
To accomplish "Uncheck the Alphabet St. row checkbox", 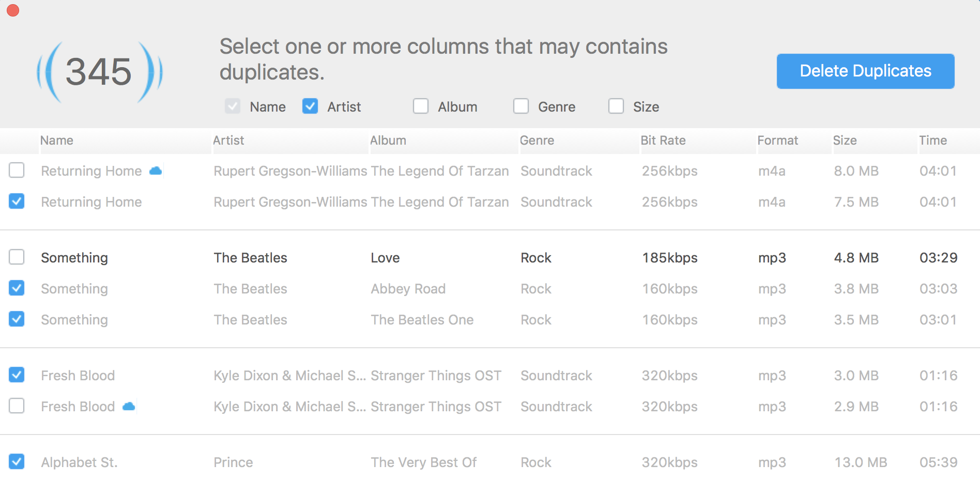I will [17, 461].
